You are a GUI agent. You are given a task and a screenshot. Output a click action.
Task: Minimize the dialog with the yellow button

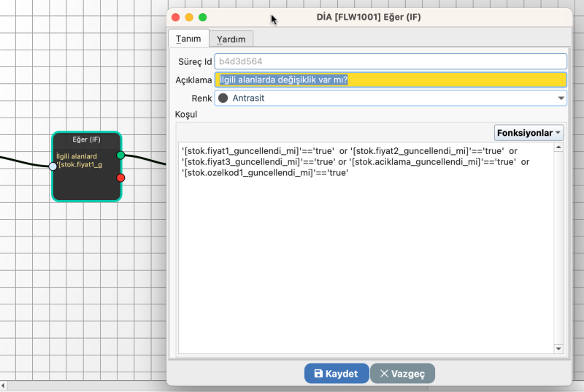pos(189,17)
